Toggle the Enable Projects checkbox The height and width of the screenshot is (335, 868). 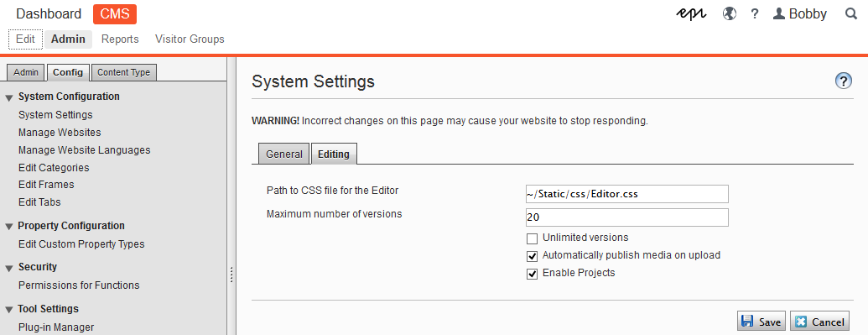pos(532,275)
